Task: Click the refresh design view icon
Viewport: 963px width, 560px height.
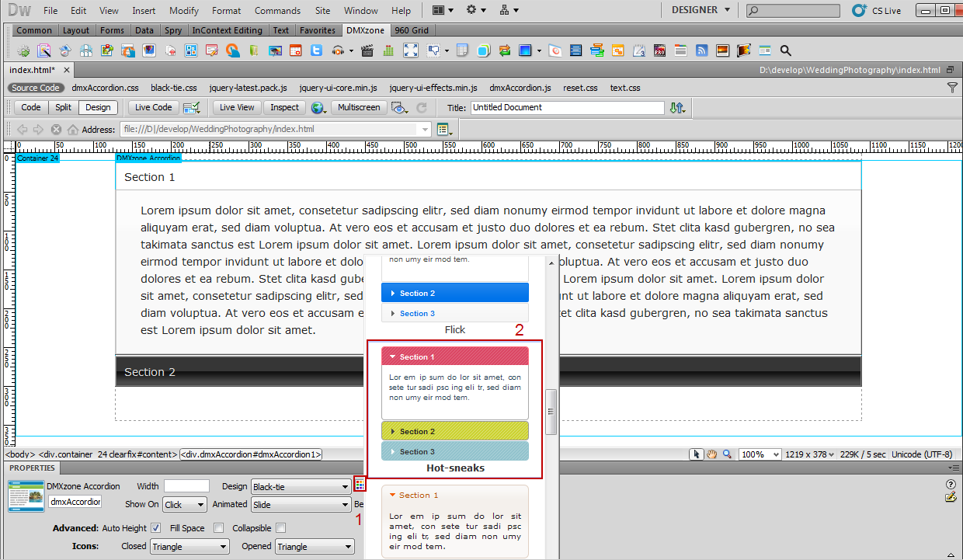Action: coord(422,108)
